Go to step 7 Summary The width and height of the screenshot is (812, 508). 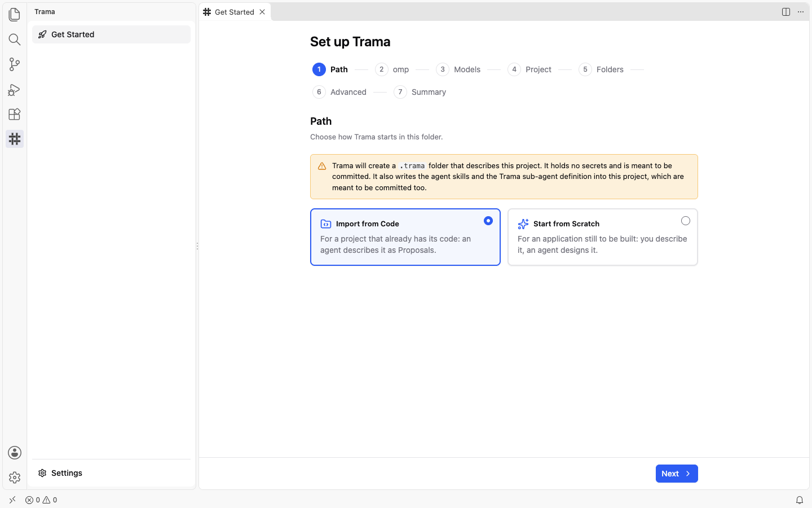(420, 92)
